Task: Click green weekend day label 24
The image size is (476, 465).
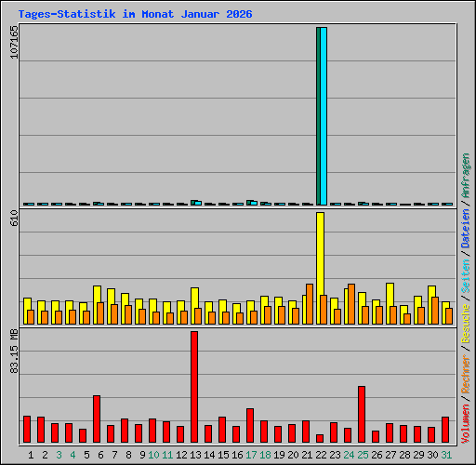Action: click(x=349, y=455)
